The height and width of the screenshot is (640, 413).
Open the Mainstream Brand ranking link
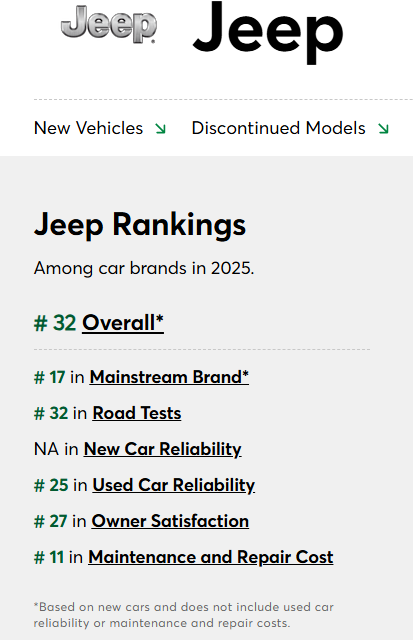point(169,377)
